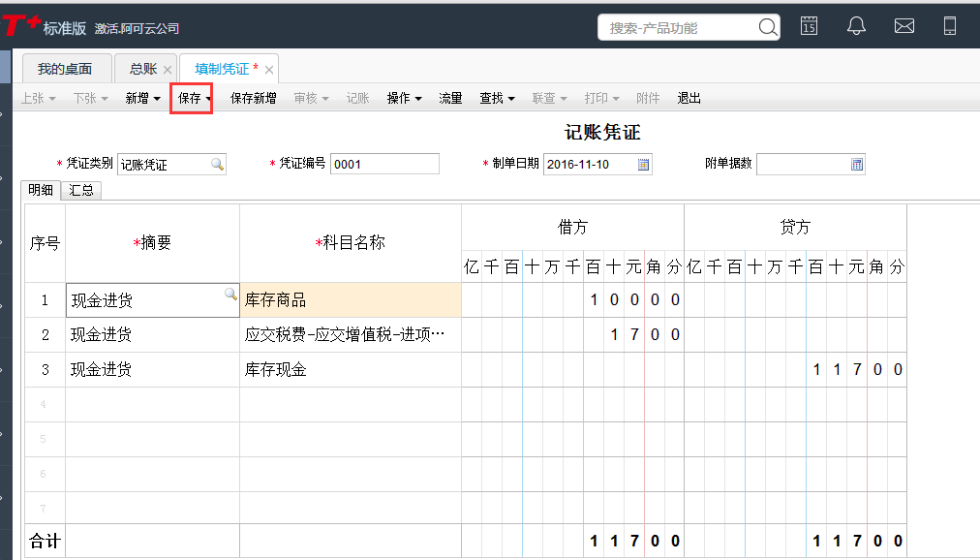Open the mail envelope icon
980x560 pixels.
tap(903, 27)
